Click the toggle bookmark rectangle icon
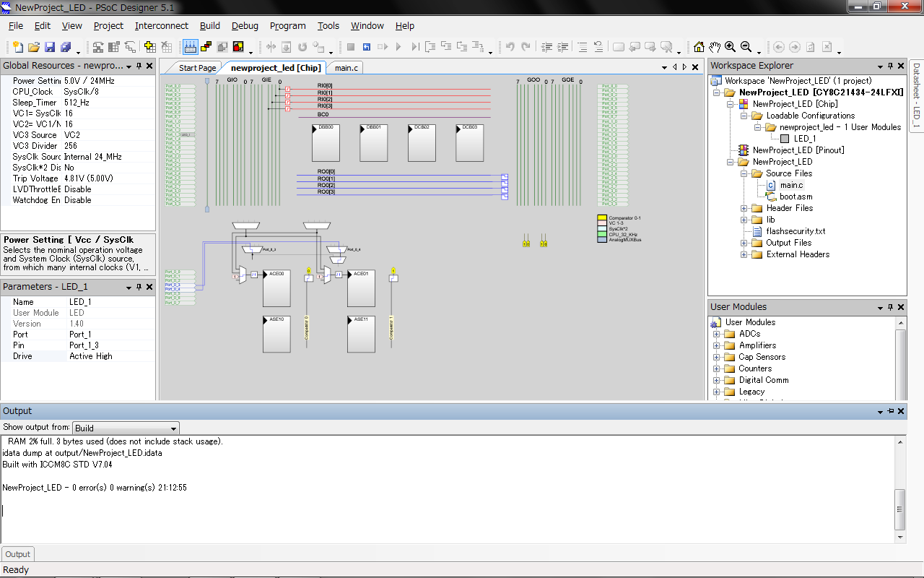 point(619,47)
